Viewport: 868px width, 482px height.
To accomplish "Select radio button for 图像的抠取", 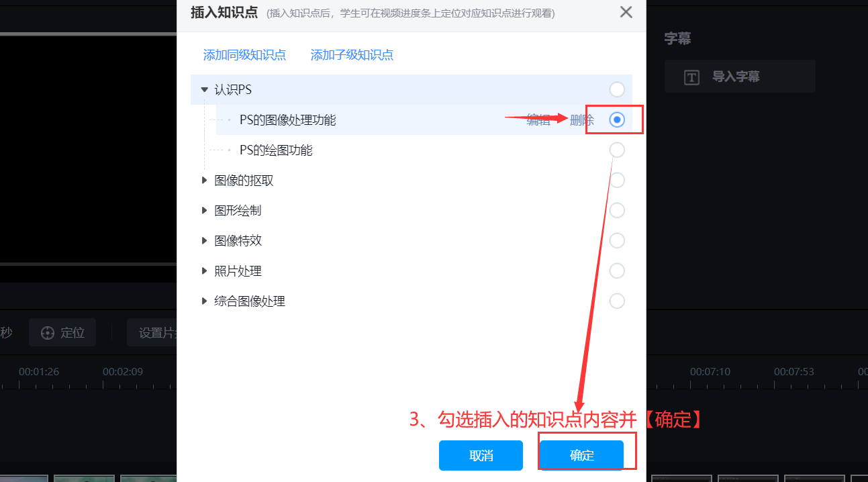I will (x=617, y=181).
